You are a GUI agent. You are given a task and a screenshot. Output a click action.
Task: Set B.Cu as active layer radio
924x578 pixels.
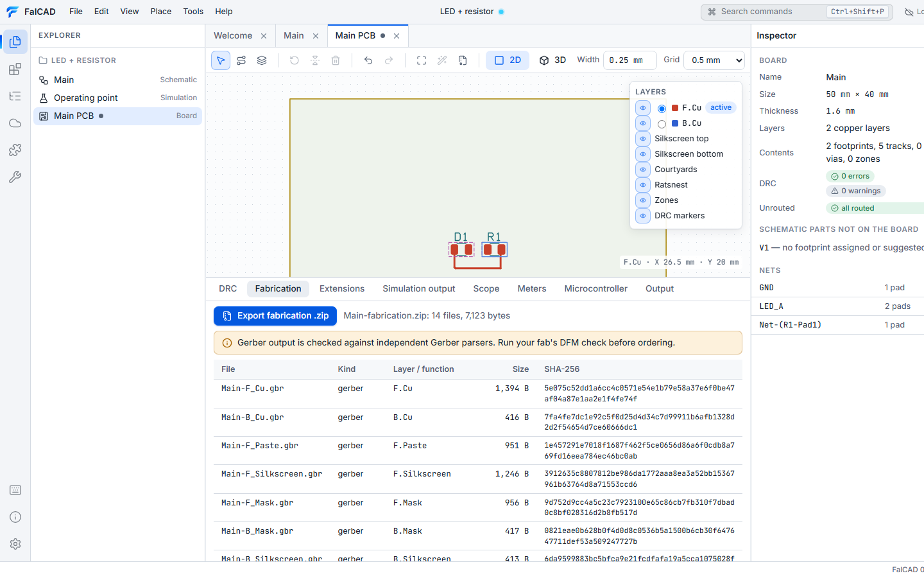tap(662, 124)
